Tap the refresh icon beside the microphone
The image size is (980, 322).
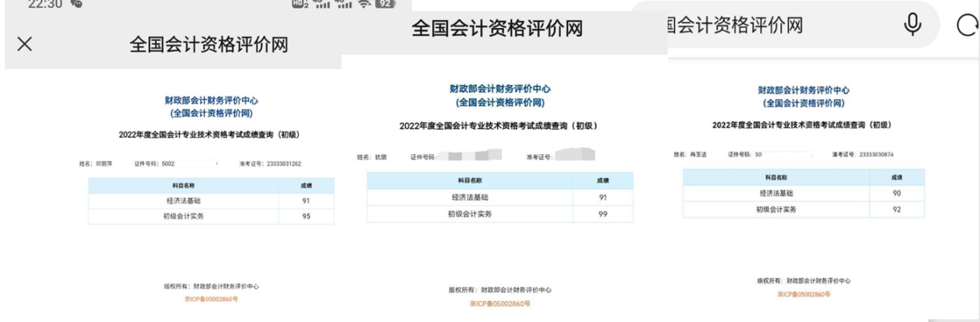pyautogui.click(x=967, y=26)
